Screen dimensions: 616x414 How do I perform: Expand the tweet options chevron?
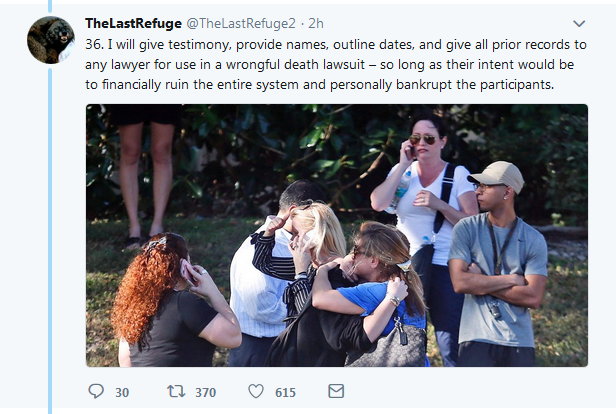click(578, 23)
